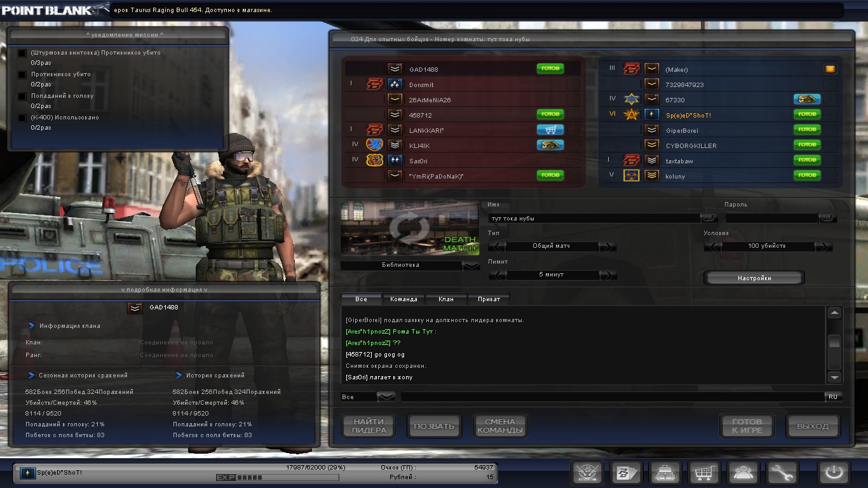Screen dimensions: 868x488
Task: Click the rank icon next to 26ArMeNiA26
Action: pyautogui.click(x=395, y=99)
